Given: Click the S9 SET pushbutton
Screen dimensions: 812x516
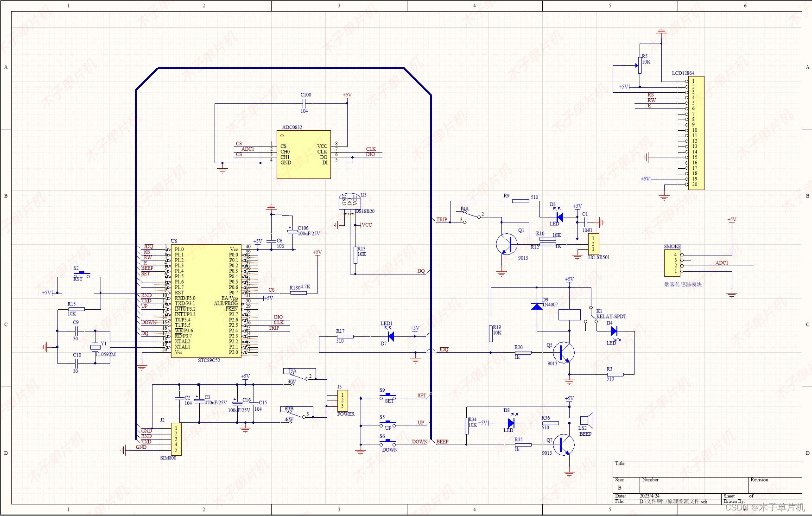Looking at the screenshot, I should (388, 397).
